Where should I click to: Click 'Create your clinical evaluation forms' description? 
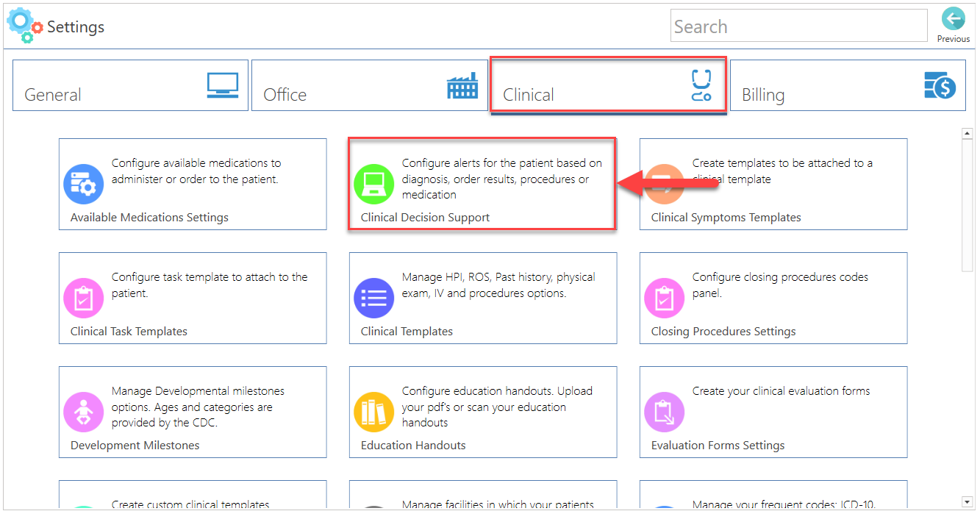781,391
